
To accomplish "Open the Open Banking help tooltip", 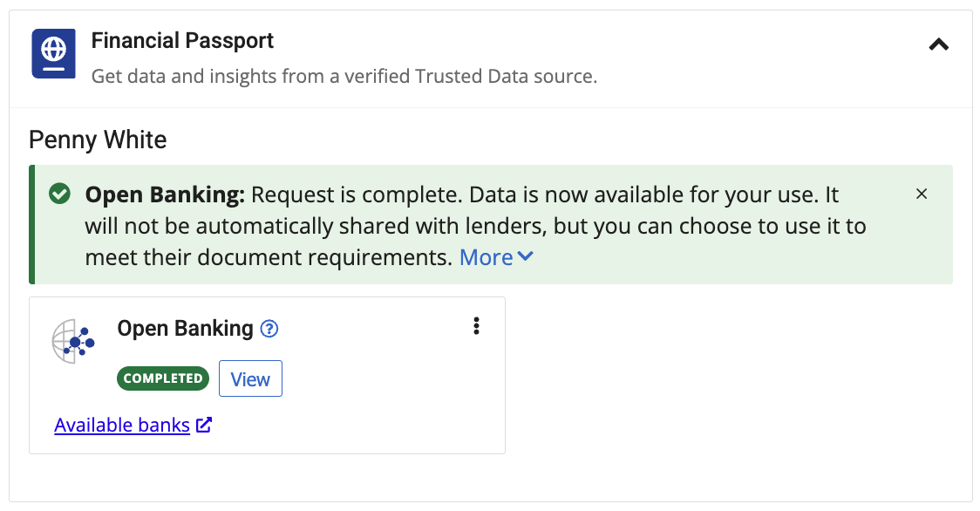I will [269, 329].
